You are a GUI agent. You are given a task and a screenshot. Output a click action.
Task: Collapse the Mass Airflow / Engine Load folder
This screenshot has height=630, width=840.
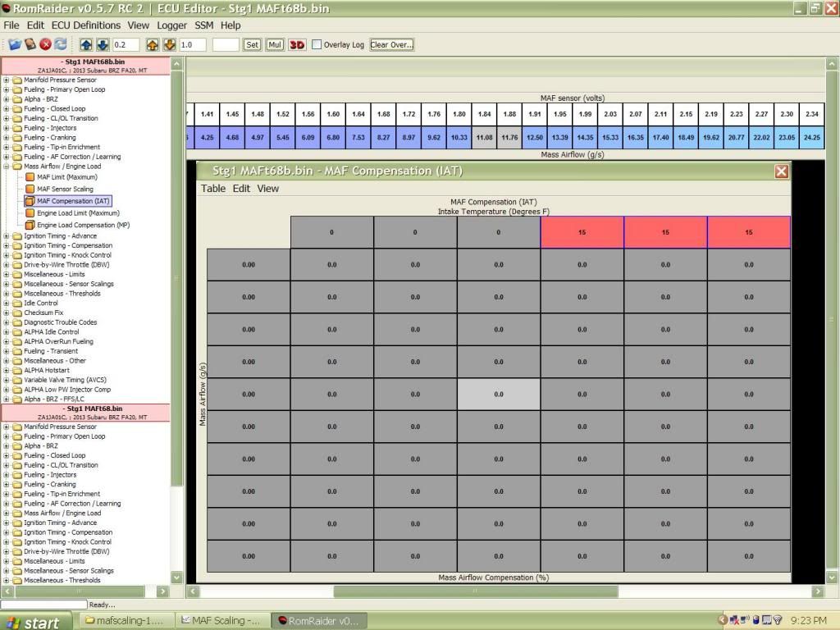point(7,167)
